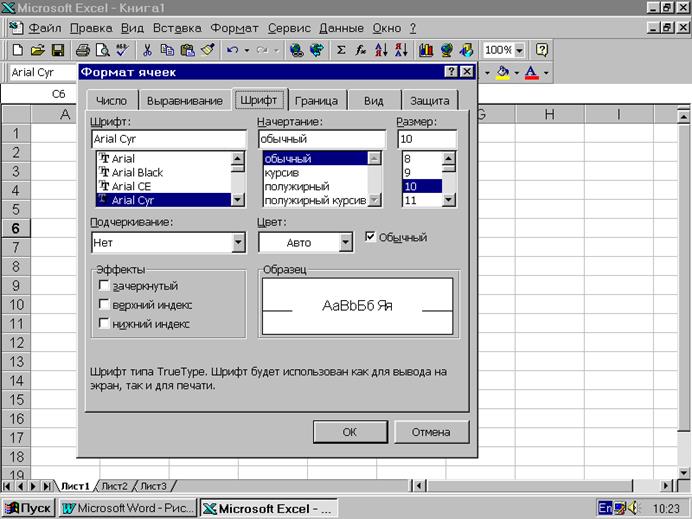The image size is (692, 519).
Task: Click the Office Assistant help icon
Action: coord(542,50)
